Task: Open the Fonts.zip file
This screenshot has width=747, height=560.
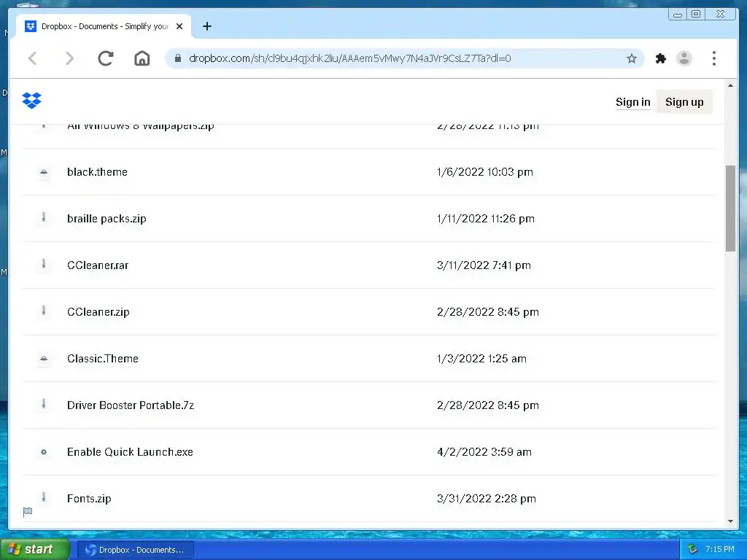Action: 89,499
